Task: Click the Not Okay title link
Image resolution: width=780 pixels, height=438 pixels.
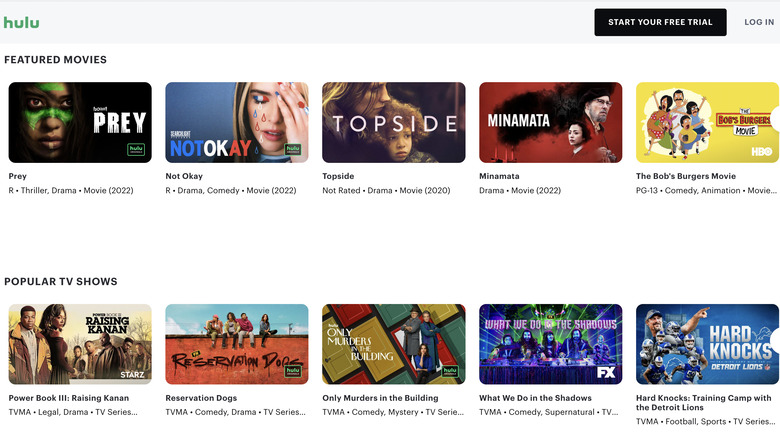Action: pos(184,176)
